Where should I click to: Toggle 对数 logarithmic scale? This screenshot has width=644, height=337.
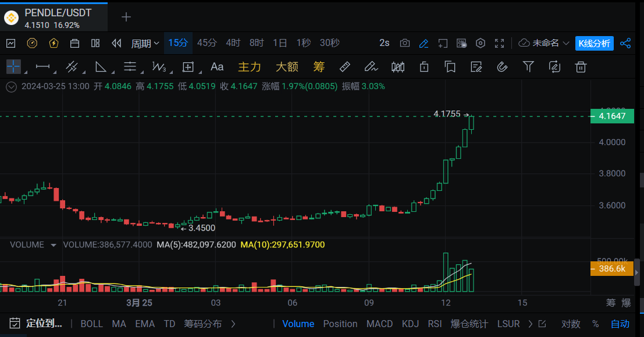[x=571, y=324]
